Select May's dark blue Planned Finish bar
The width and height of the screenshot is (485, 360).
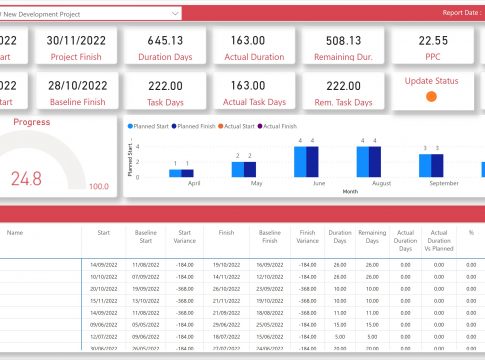[x=250, y=169]
